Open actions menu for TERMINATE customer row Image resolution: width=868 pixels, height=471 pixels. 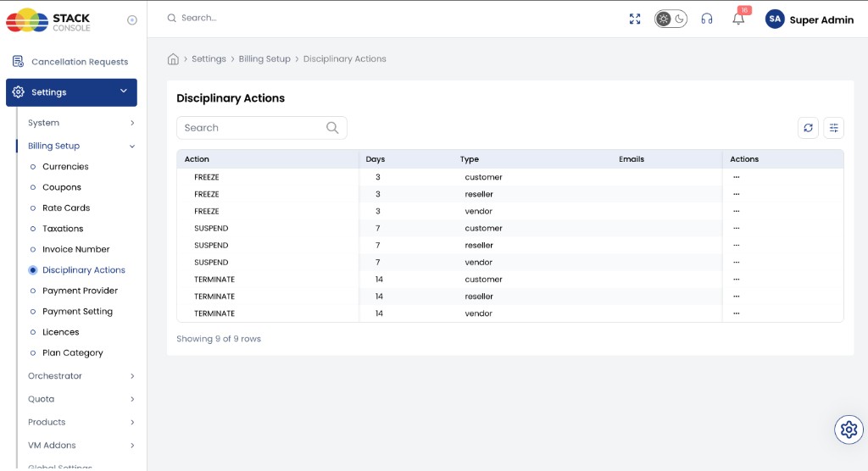click(x=737, y=280)
